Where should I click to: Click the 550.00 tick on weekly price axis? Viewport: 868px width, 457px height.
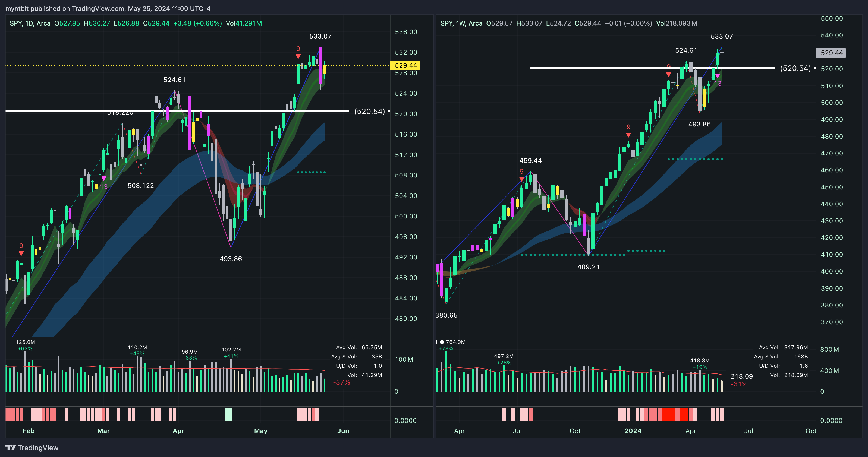tap(832, 18)
